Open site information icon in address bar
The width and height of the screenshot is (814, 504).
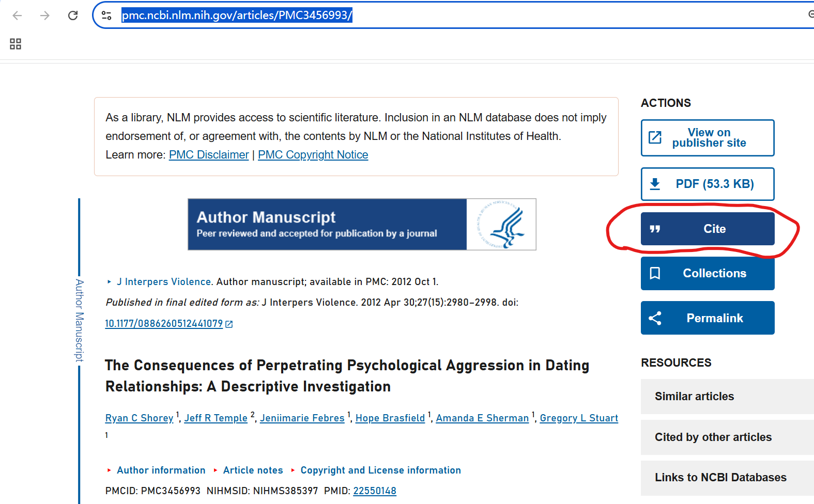coord(106,15)
